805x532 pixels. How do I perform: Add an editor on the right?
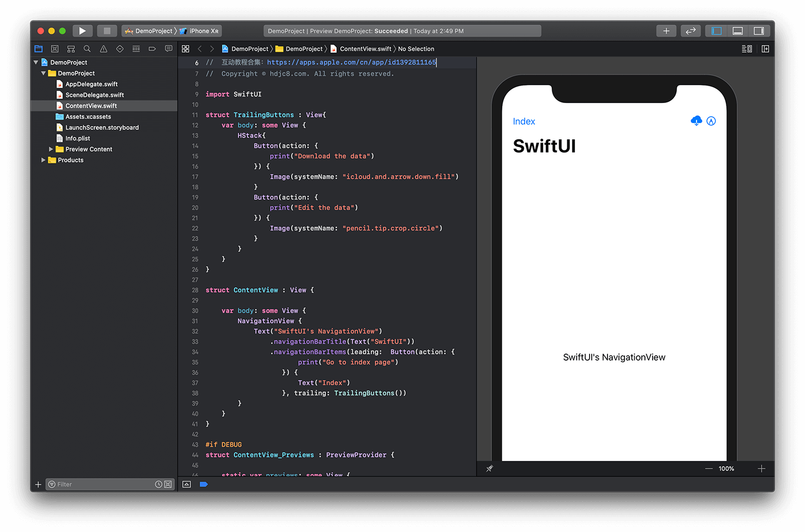pos(765,49)
